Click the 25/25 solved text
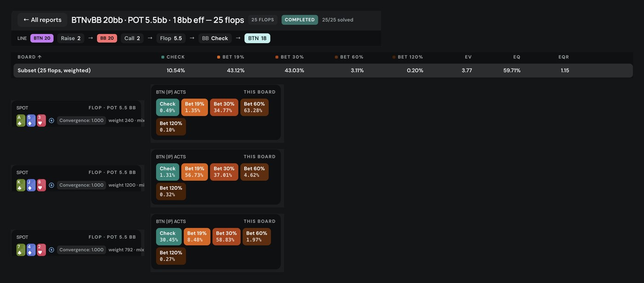The width and height of the screenshot is (644, 283). (338, 20)
